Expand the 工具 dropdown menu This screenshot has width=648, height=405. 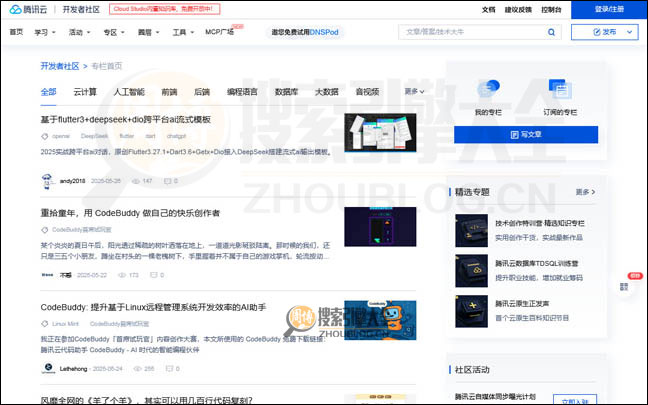(183, 32)
